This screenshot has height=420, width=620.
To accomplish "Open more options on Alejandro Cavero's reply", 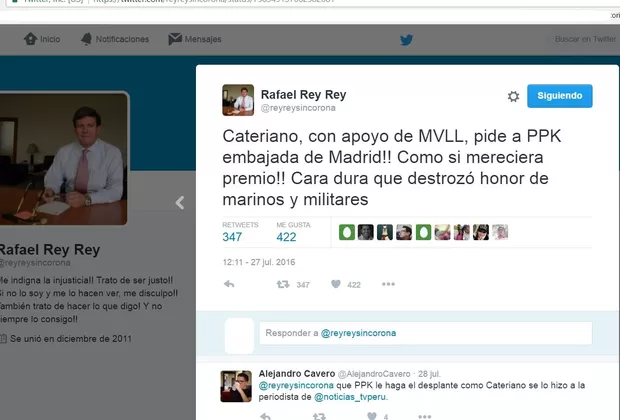I will point(425,416).
